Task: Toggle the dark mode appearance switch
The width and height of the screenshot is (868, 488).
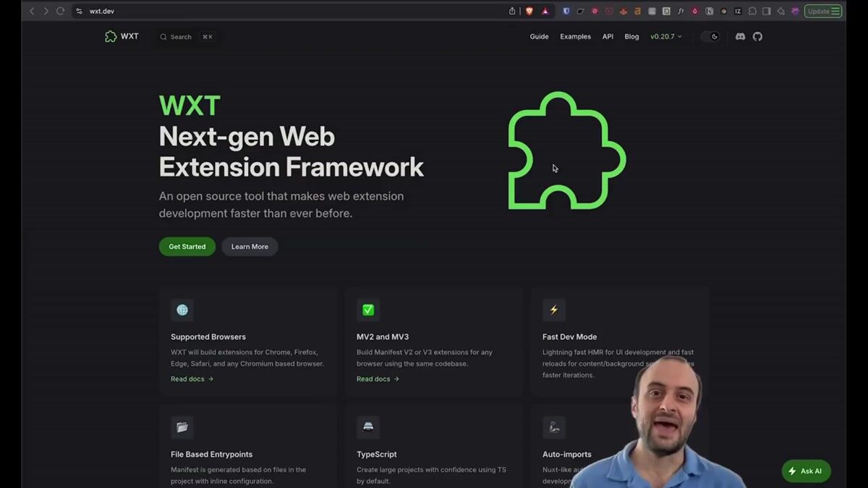Action: (710, 36)
